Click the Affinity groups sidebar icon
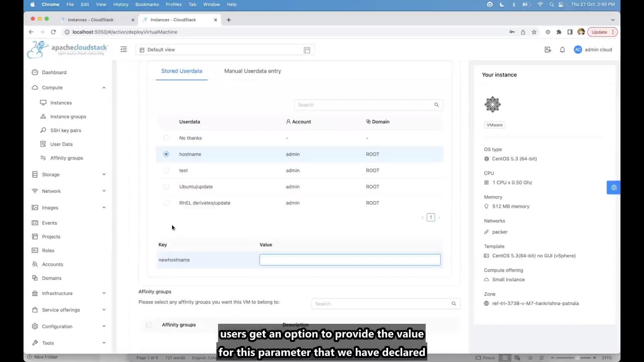 tap(43, 158)
